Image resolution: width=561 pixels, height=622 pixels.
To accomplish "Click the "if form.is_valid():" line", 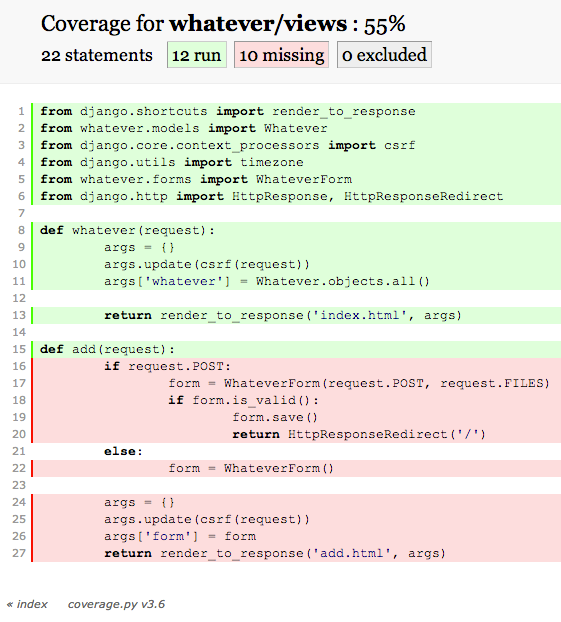I will click(x=296, y=400).
